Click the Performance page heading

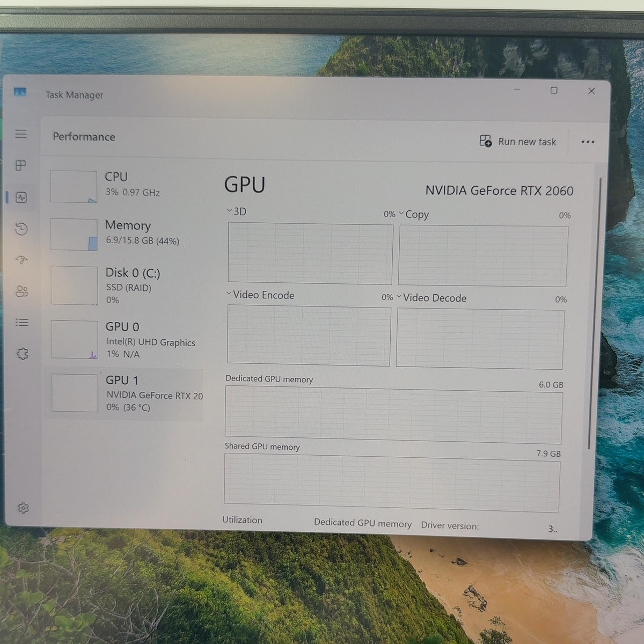pos(84,136)
